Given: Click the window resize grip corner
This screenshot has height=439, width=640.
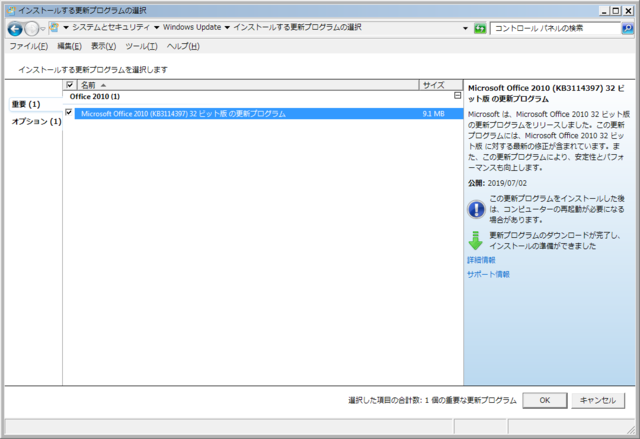Looking at the screenshot, I should click(x=631, y=429).
